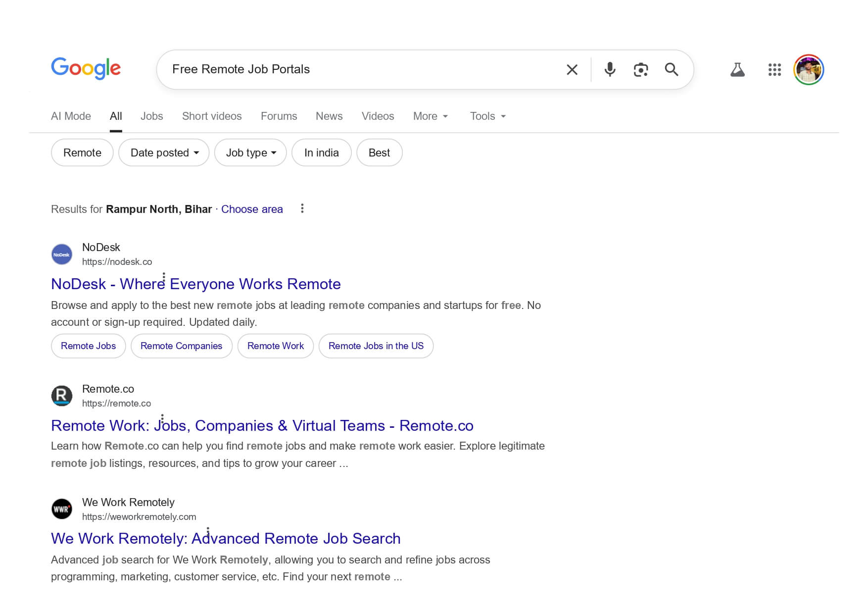Open the Google apps grid

coord(774,70)
